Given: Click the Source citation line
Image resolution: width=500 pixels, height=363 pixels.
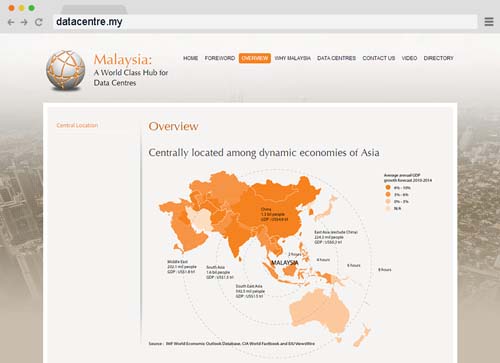Looking at the screenshot, I should click(x=232, y=343).
